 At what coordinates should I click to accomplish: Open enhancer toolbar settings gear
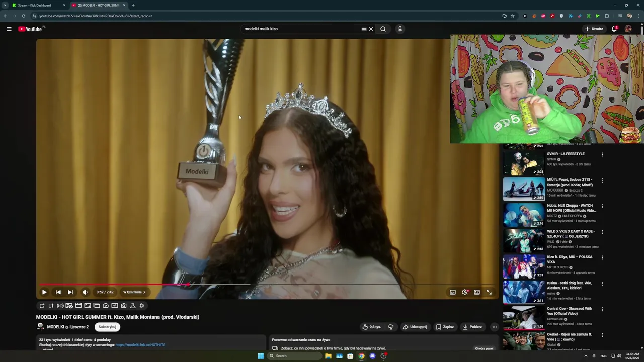(x=142, y=306)
